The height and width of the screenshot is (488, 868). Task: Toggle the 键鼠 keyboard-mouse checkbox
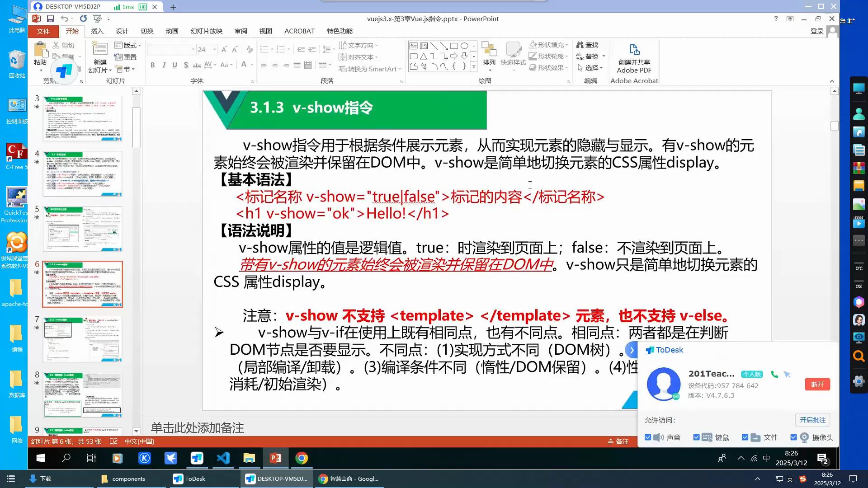[x=696, y=437]
